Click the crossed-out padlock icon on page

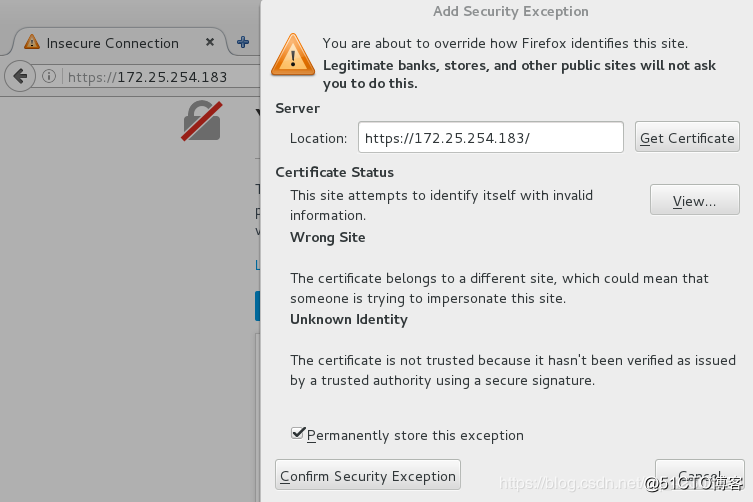click(x=202, y=121)
